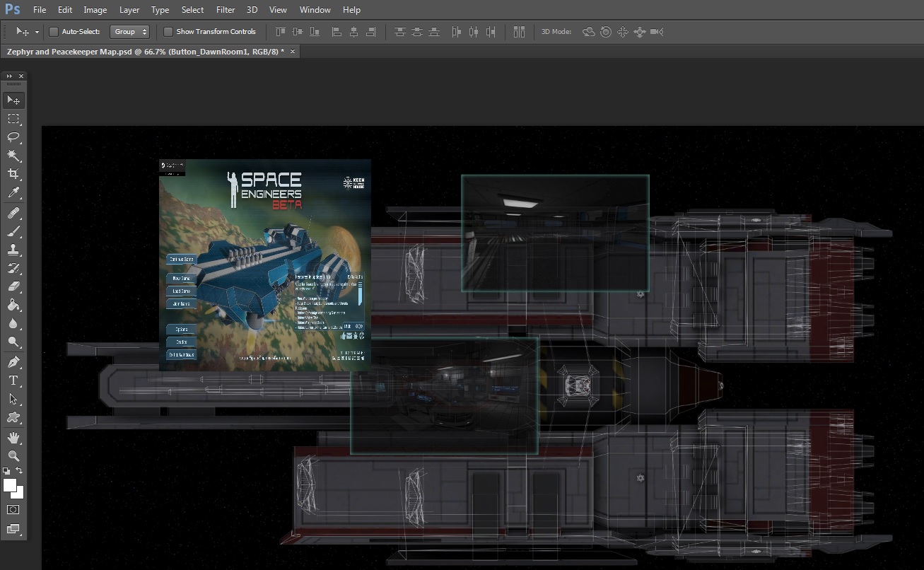
Task: Select the Hand tool
Action: (x=13, y=438)
